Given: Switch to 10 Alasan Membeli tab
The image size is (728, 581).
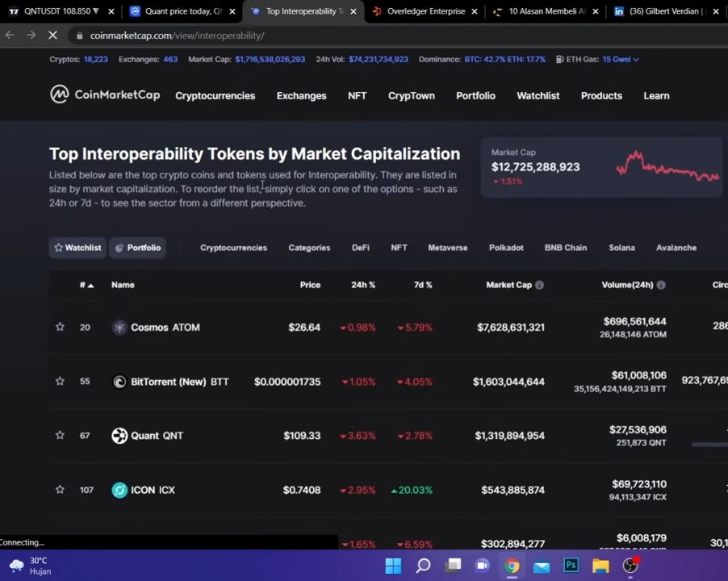Looking at the screenshot, I should tap(546, 11).
